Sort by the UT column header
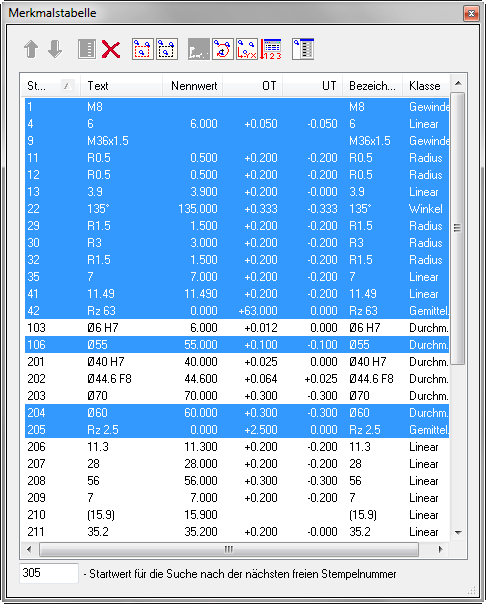 tap(312, 86)
